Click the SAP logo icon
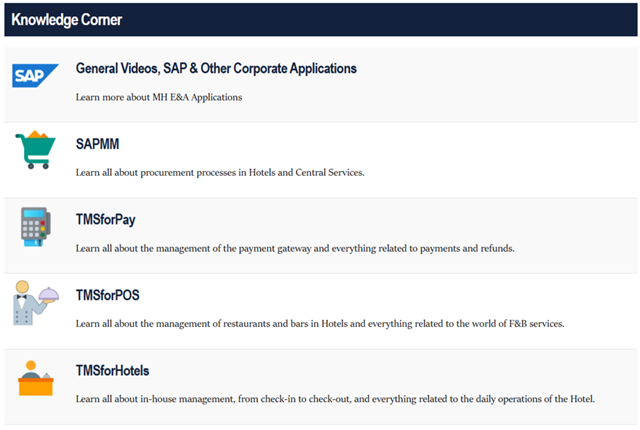The width and height of the screenshot is (640, 430). 36,75
